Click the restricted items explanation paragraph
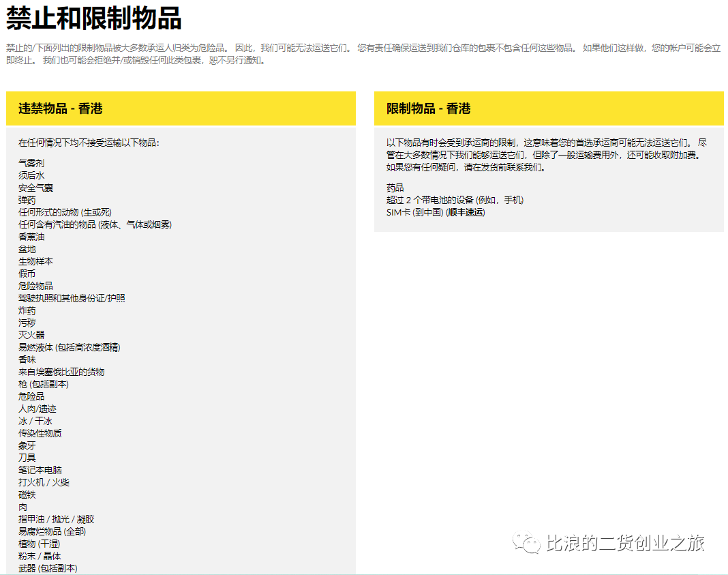 (547, 155)
